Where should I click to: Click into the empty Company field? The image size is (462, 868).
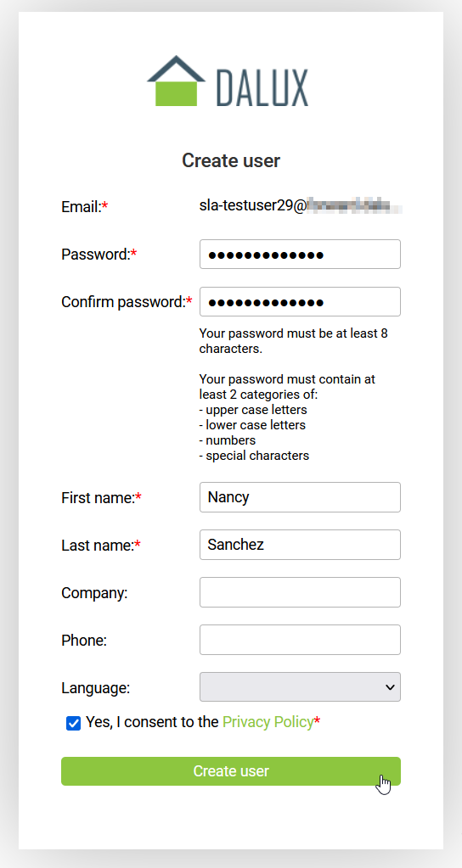(x=300, y=592)
